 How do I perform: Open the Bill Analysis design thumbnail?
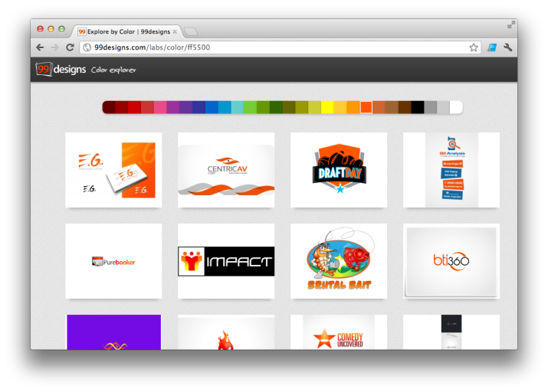451,170
